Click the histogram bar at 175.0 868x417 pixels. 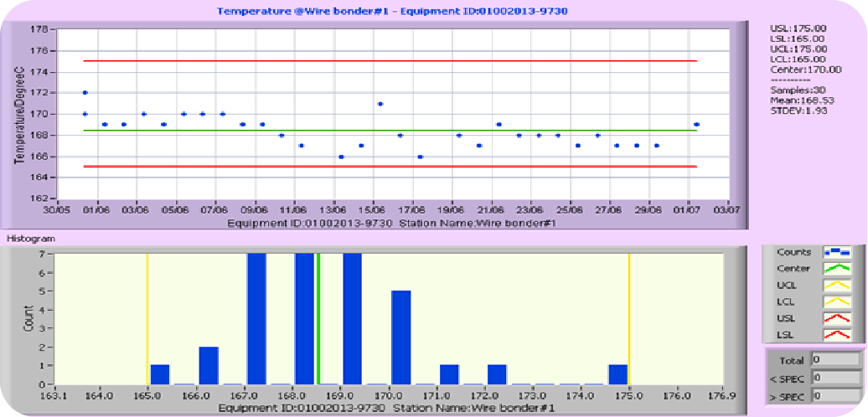618,374
